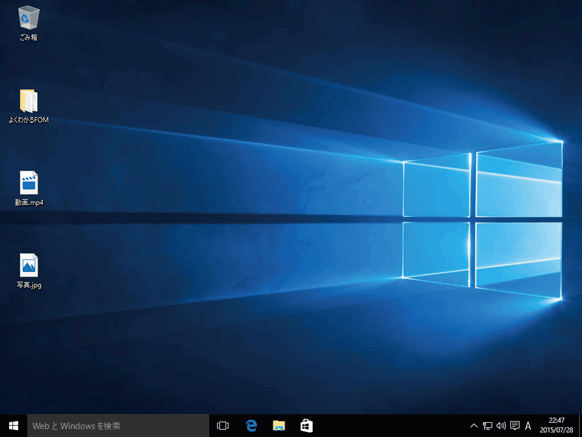Open the Action Center notifications icon
Viewport: 582px width, 437px height.
(x=515, y=426)
